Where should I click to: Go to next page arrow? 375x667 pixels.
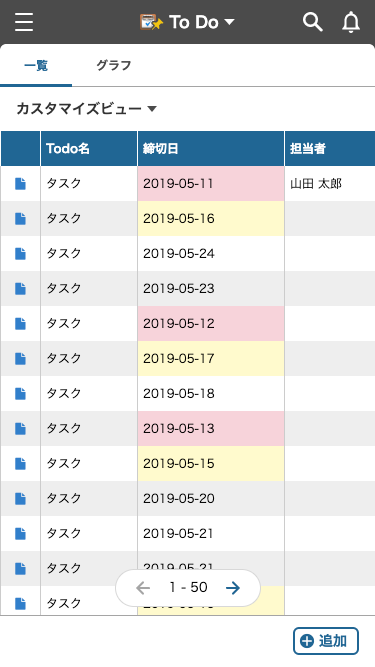233,588
